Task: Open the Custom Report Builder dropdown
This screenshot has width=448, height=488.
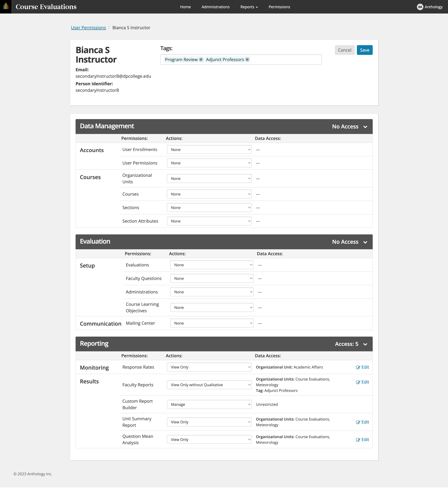Action: 209,405
